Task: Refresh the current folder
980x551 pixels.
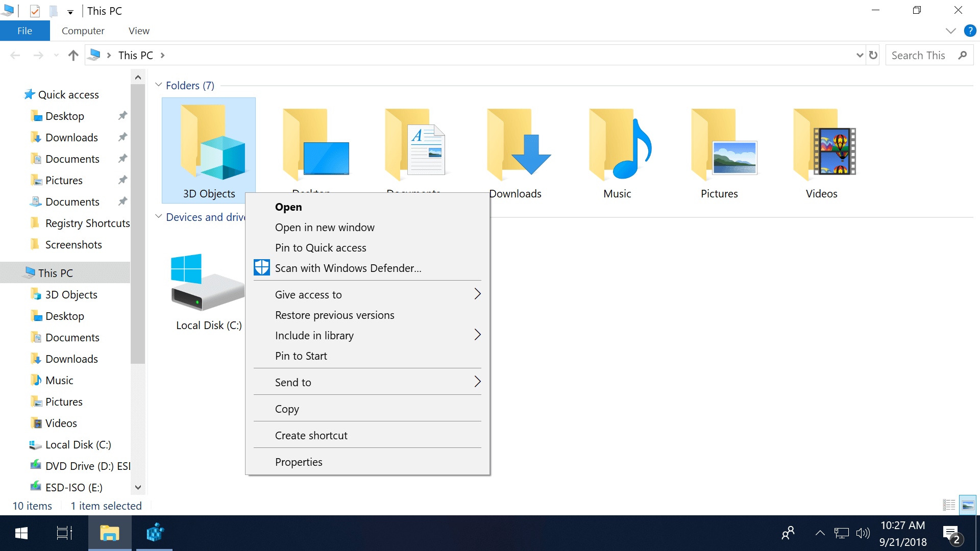Action: (x=874, y=55)
